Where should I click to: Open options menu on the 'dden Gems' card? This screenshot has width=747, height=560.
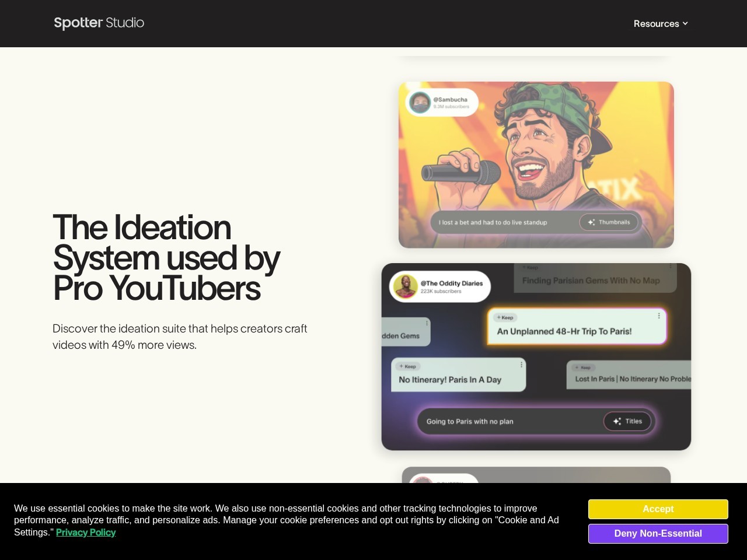tap(427, 323)
